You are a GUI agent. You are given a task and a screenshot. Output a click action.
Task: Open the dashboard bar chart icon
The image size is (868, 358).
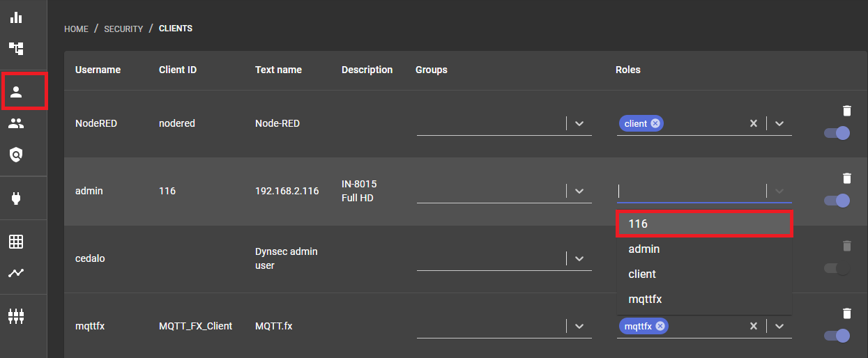16,17
